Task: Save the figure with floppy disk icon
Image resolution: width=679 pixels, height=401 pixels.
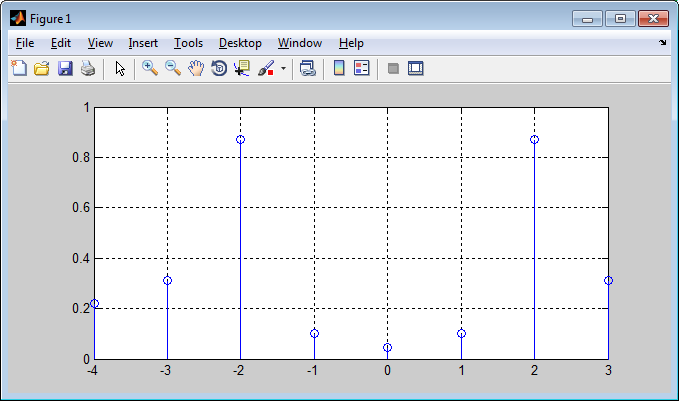Action: tap(65, 68)
